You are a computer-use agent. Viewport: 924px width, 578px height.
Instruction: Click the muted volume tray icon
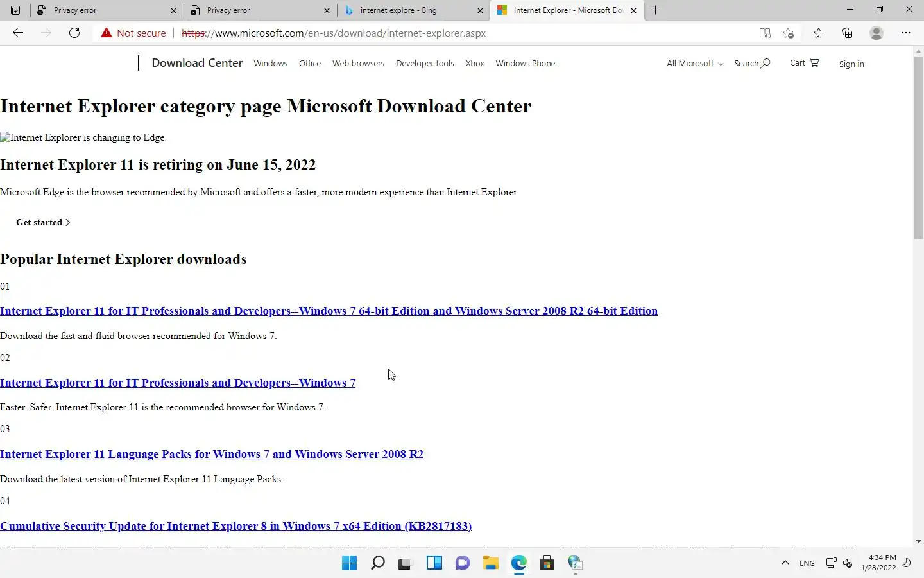pyautogui.click(x=847, y=564)
